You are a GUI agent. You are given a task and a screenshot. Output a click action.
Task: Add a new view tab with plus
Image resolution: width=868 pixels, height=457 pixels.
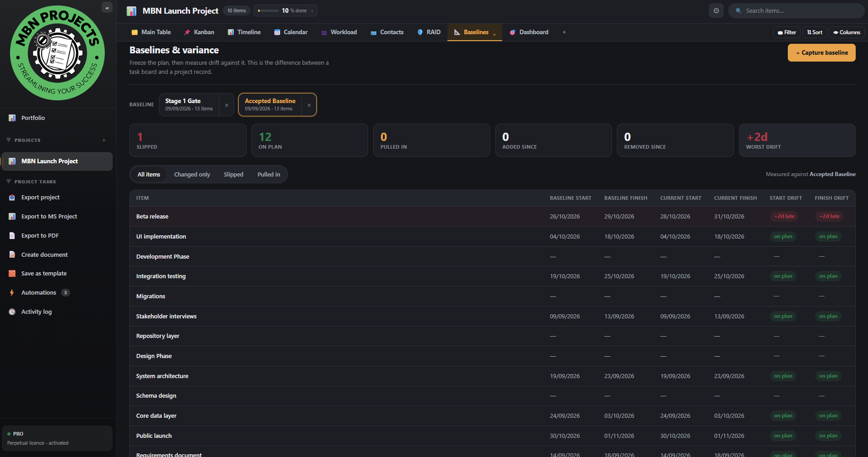point(564,32)
